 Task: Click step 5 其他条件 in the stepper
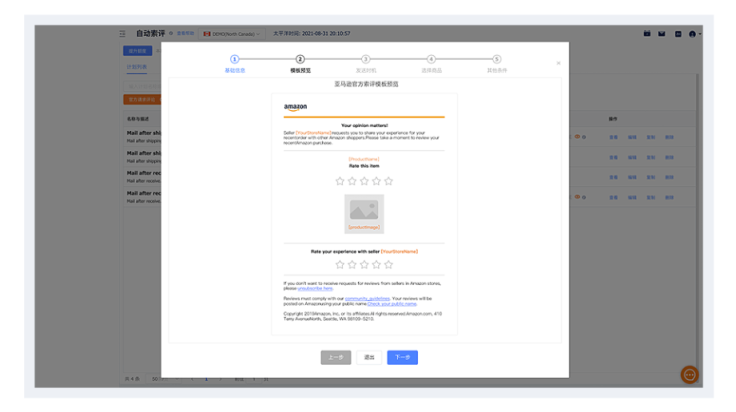tap(497, 60)
